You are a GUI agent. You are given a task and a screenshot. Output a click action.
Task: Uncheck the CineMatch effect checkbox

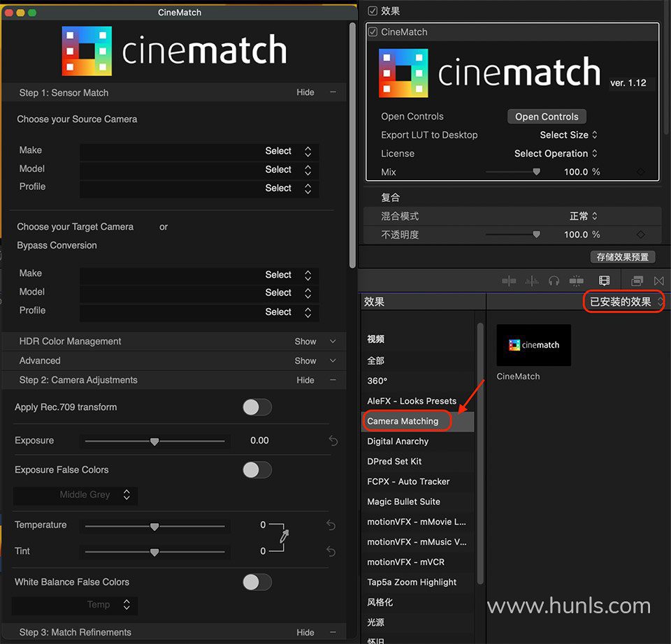coord(373,31)
